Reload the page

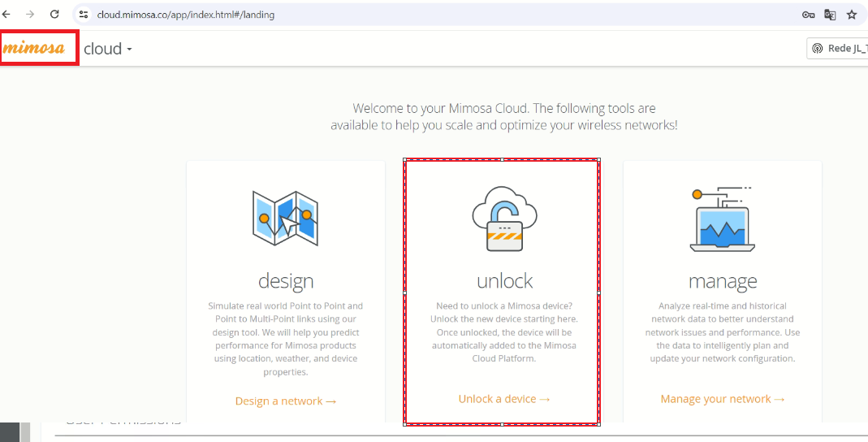point(54,15)
